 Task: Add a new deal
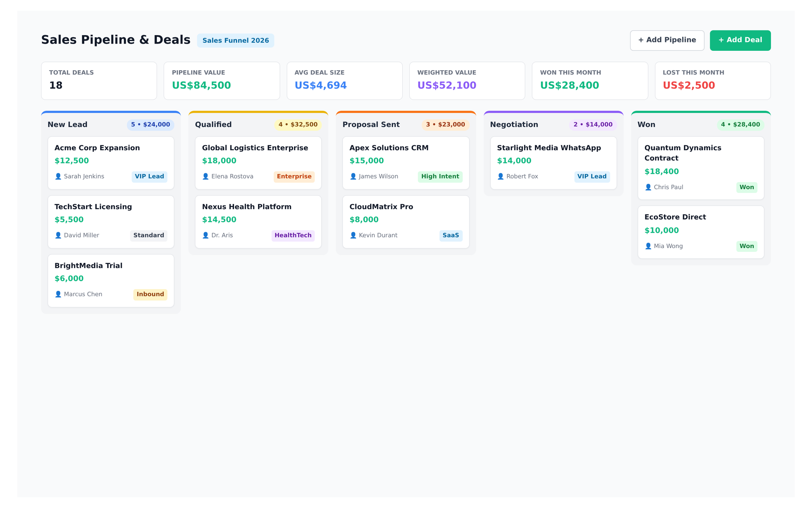740,40
